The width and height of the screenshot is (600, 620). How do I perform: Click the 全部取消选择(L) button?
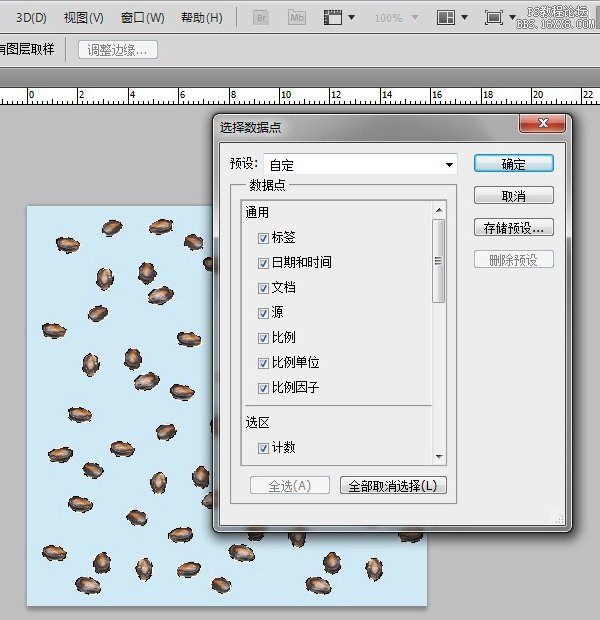[393, 486]
